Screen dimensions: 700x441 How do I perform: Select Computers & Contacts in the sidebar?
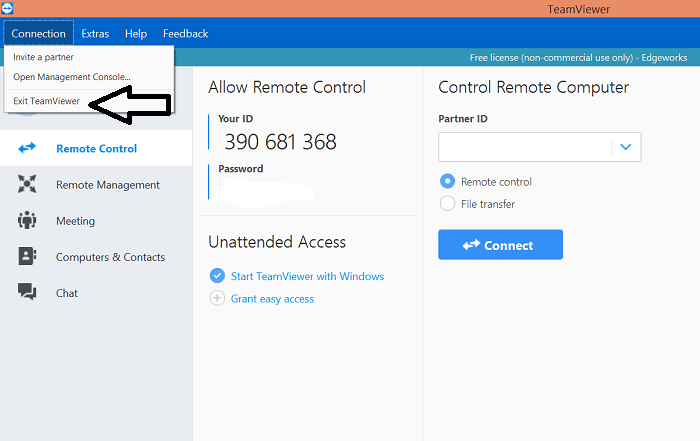(x=96, y=257)
